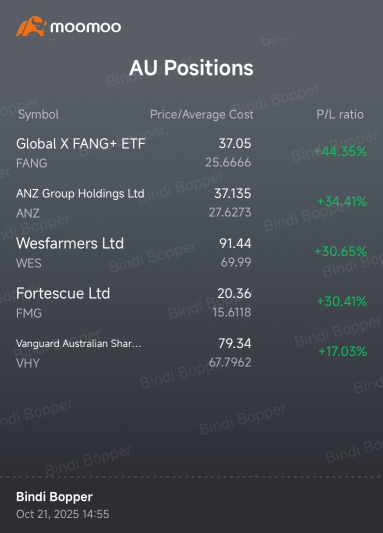The width and height of the screenshot is (383, 533).
Task: Click the moomoo bull logo icon
Action: (x=31, y=26)
